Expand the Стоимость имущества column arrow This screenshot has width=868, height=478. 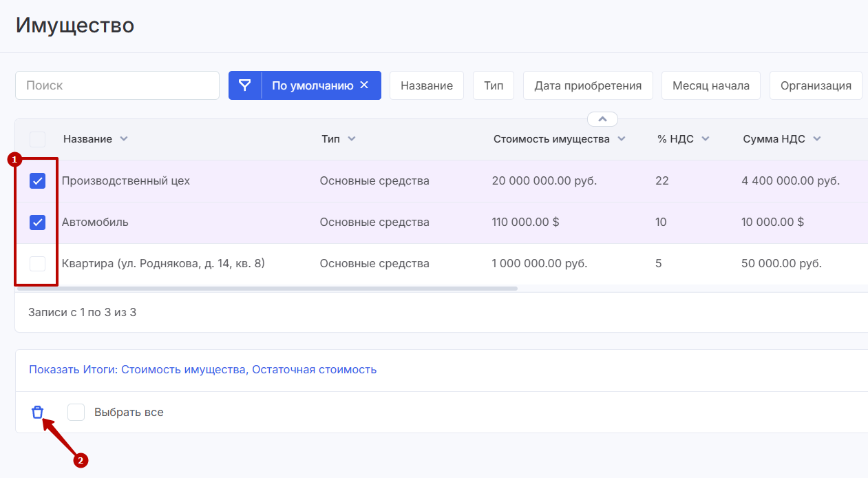pos(622,139)
